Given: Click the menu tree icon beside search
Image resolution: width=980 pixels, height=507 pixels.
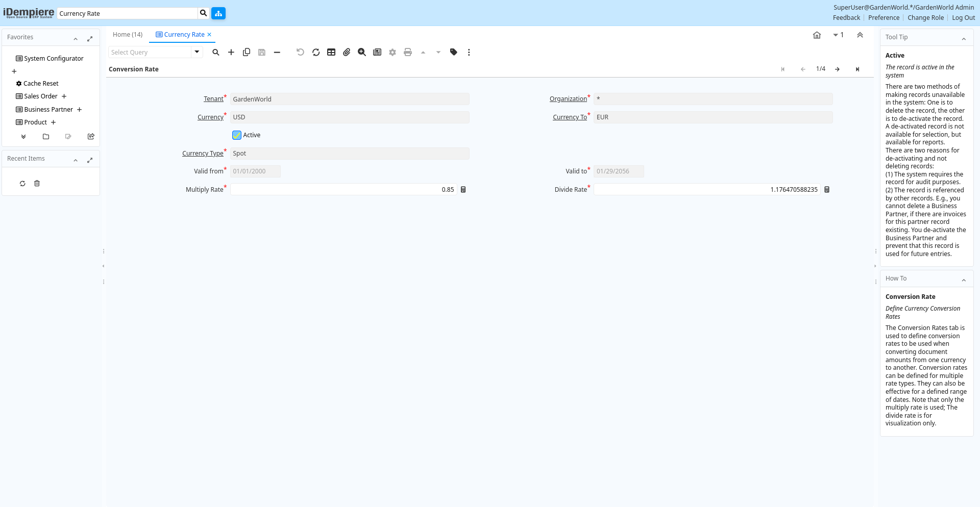Looking at the screenshot, I should (x=218, y=13).
